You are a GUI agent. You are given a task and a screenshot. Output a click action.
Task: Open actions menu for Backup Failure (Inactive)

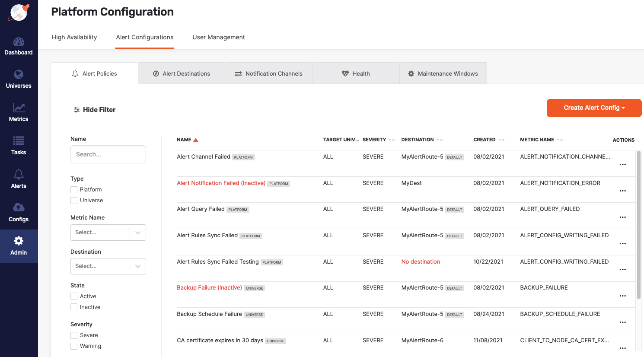click(623, 296)
